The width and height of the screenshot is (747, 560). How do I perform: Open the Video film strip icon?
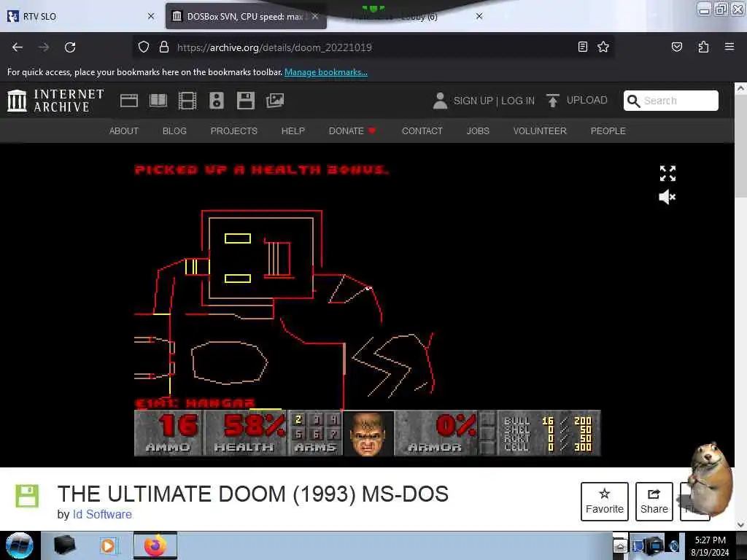click(x=187, y=101)
